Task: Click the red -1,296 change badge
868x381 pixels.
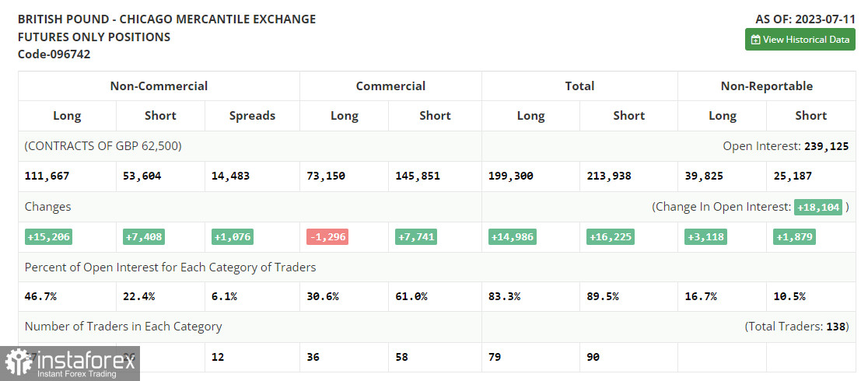Action: [x=327, y=236]
